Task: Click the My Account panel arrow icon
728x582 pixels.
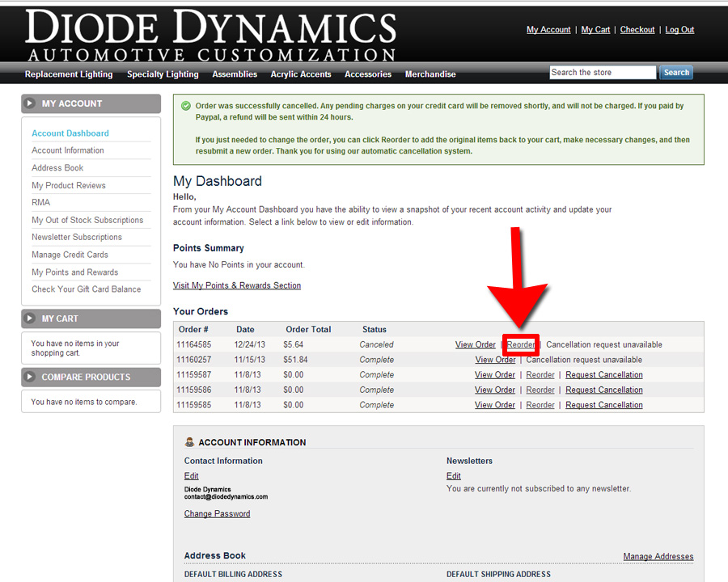Action: (x=30, y=103)
